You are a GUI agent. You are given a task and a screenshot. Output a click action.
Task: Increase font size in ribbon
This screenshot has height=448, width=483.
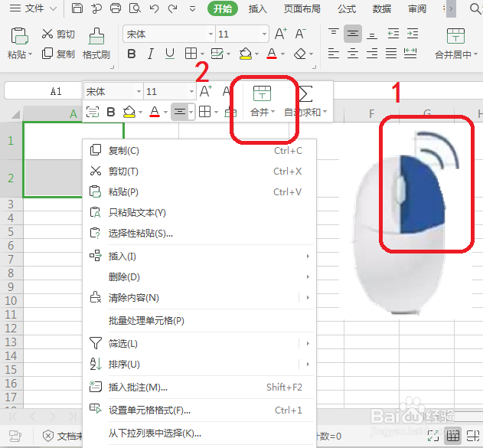point(281,34)
